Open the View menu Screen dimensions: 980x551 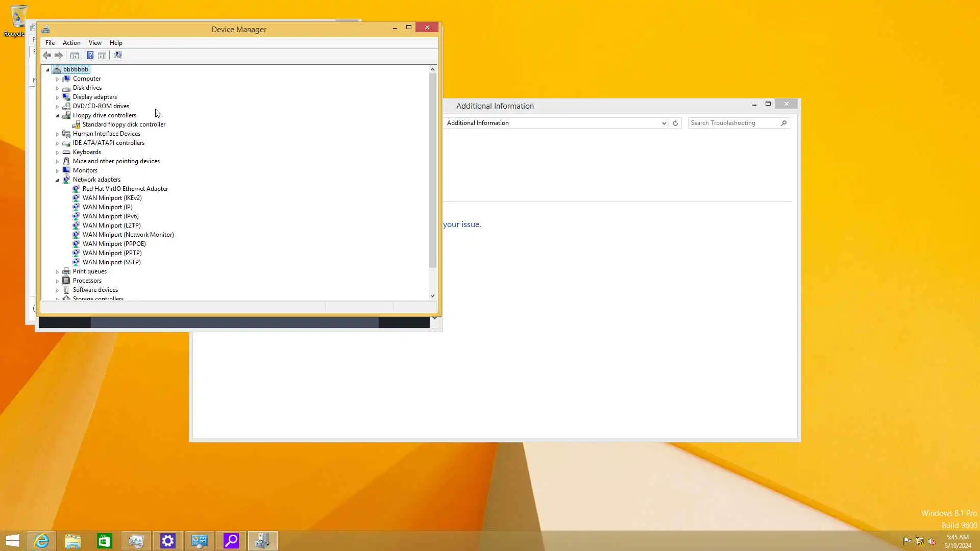pos(95,43)
